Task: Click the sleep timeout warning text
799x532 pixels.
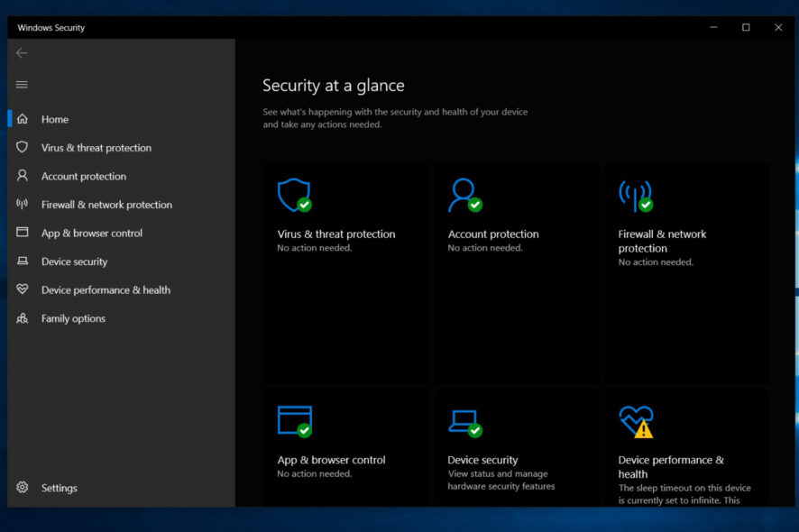Action: tap(684, 494)
